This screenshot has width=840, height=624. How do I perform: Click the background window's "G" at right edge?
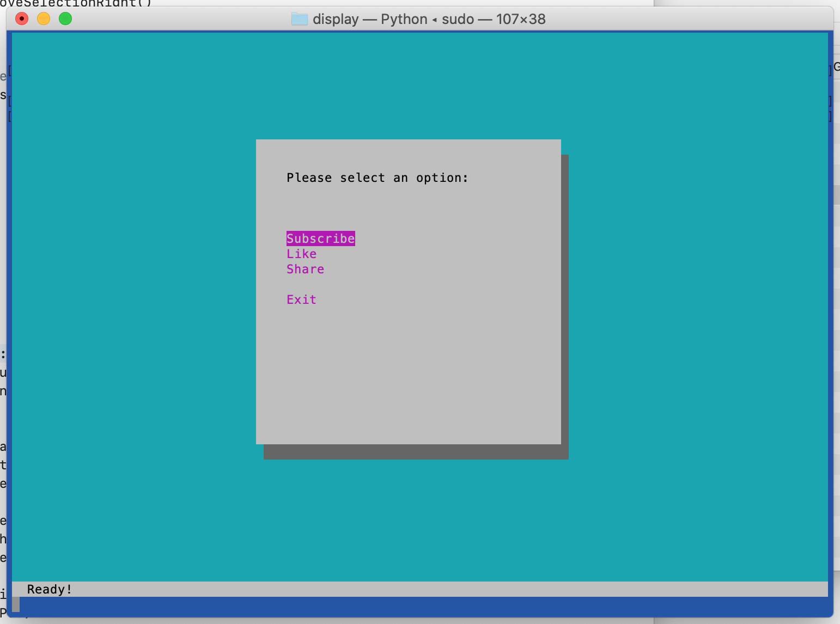pos(837,67)
